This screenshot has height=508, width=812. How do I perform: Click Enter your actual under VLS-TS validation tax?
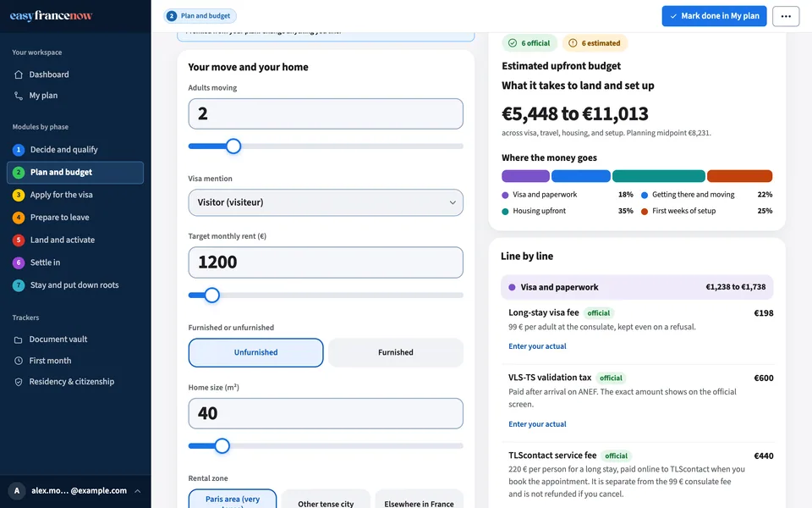(537, 424)
